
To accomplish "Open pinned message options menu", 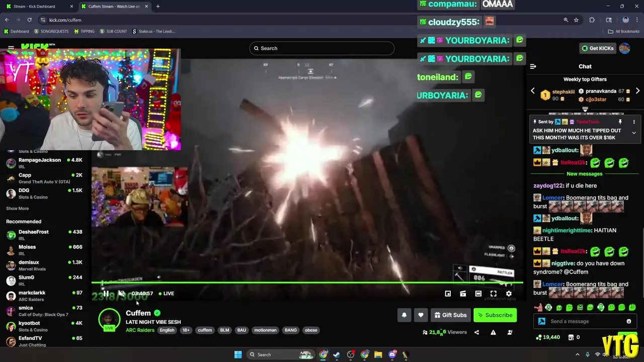I will 634,122.
